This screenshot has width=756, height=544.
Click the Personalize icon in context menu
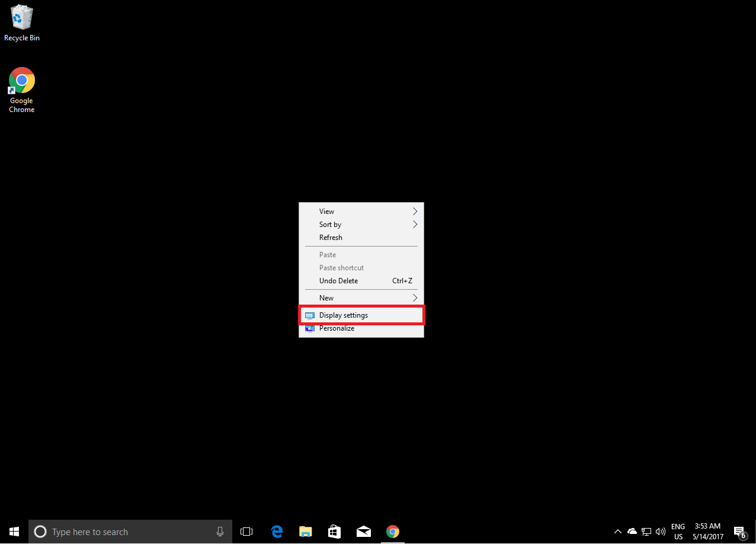(309, 328)
